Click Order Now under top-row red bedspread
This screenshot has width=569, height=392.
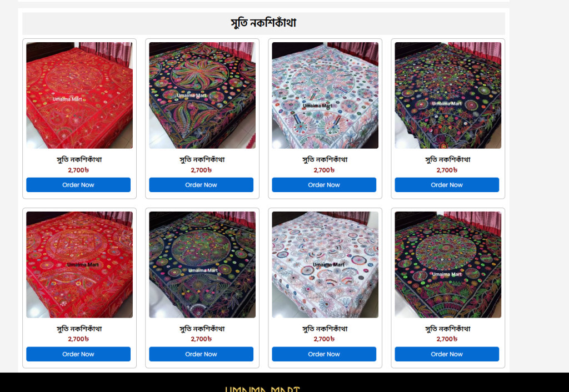78,184
